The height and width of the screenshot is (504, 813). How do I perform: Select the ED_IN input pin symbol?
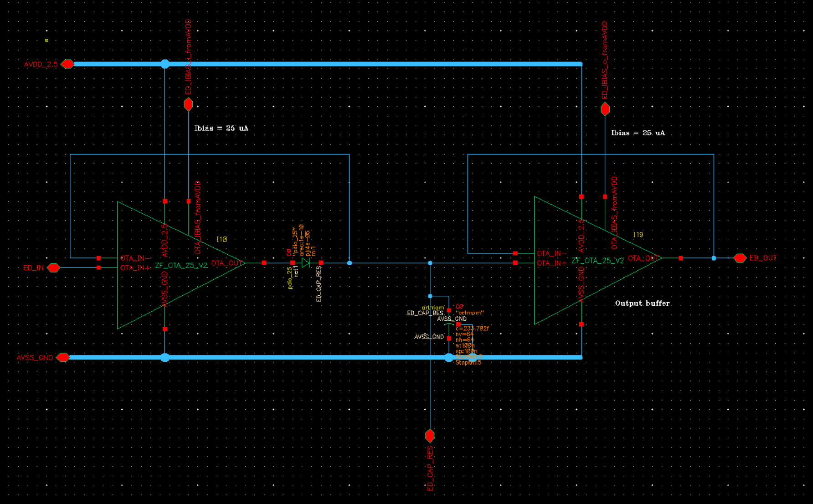point(54,267)
